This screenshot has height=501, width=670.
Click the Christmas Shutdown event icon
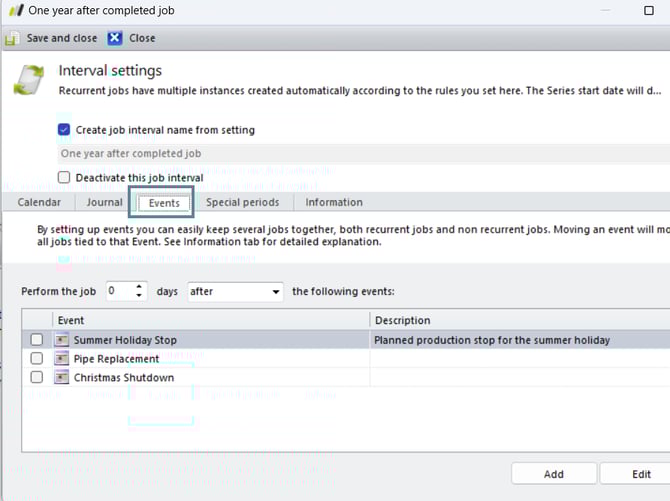[x=62, y=378]
